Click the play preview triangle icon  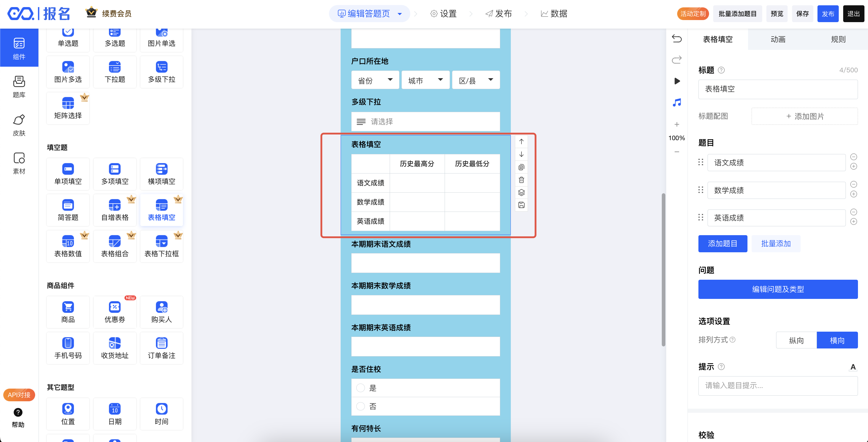point(677,81)
